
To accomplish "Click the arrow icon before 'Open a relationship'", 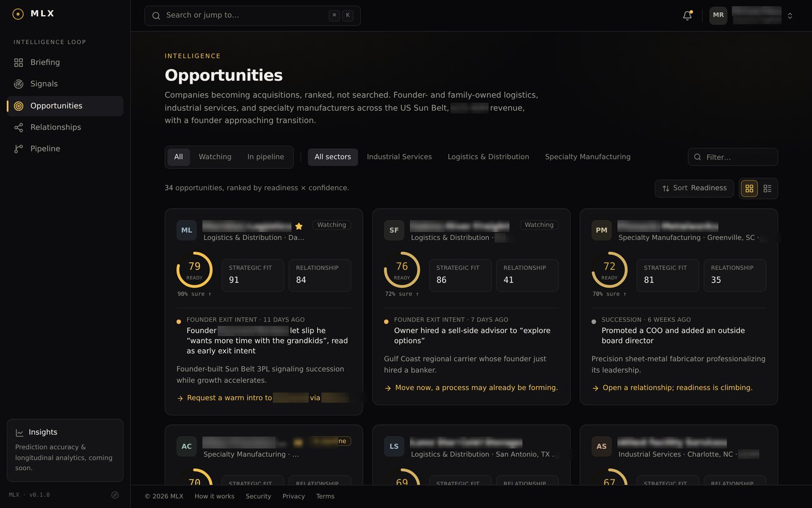I will pos(595,388).
